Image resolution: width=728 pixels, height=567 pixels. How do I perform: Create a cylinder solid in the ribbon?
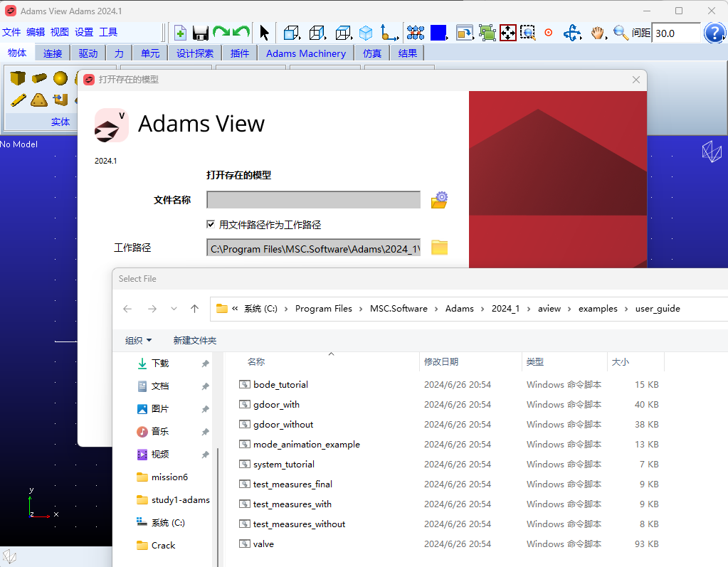pyautogui.click(x=39, y=78)
